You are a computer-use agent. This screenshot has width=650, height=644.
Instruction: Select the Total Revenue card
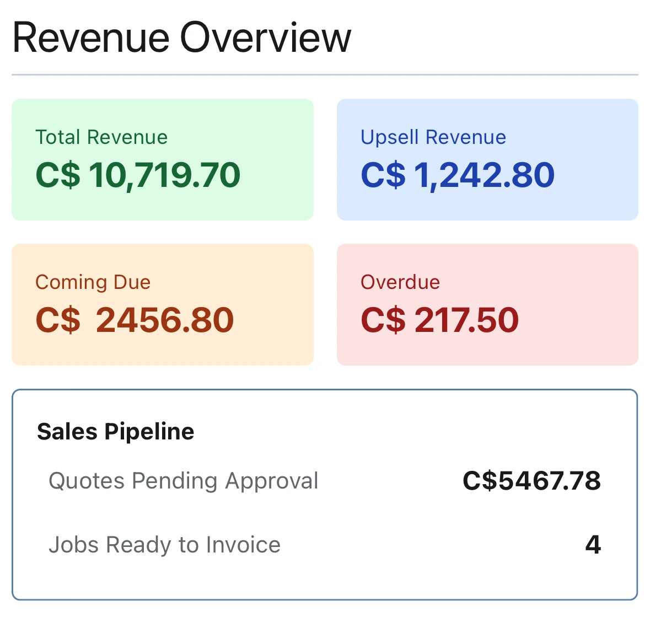pos(162,159)
